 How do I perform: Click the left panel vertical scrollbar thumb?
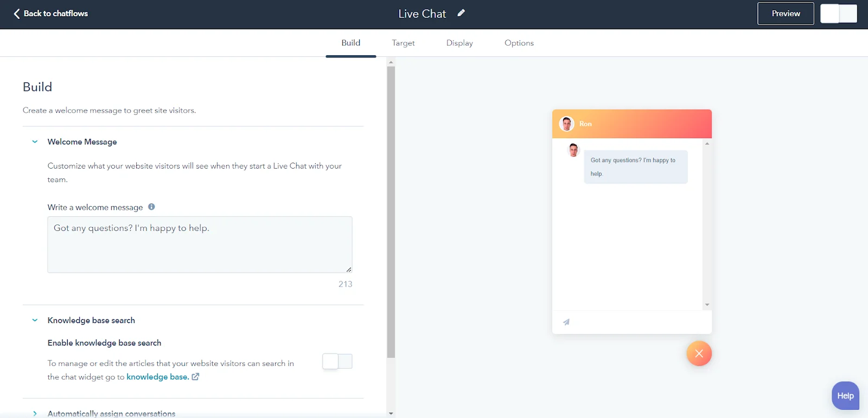point(391,212)
